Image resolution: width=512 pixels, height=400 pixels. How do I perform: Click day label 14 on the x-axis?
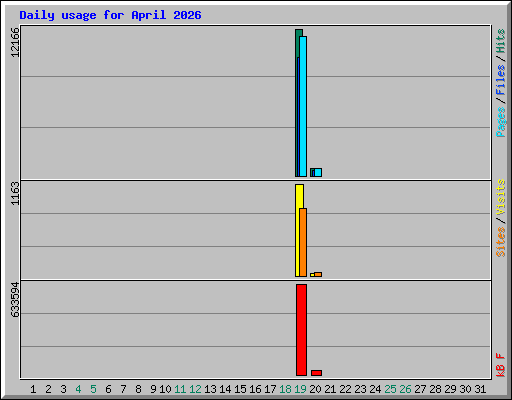point(225,389)
